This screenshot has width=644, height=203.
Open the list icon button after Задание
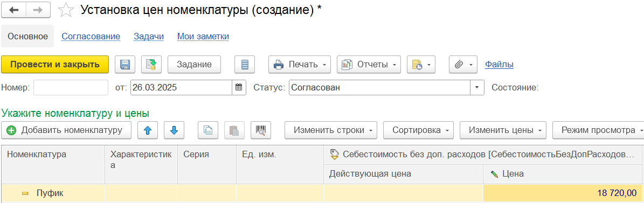point(245,65)
